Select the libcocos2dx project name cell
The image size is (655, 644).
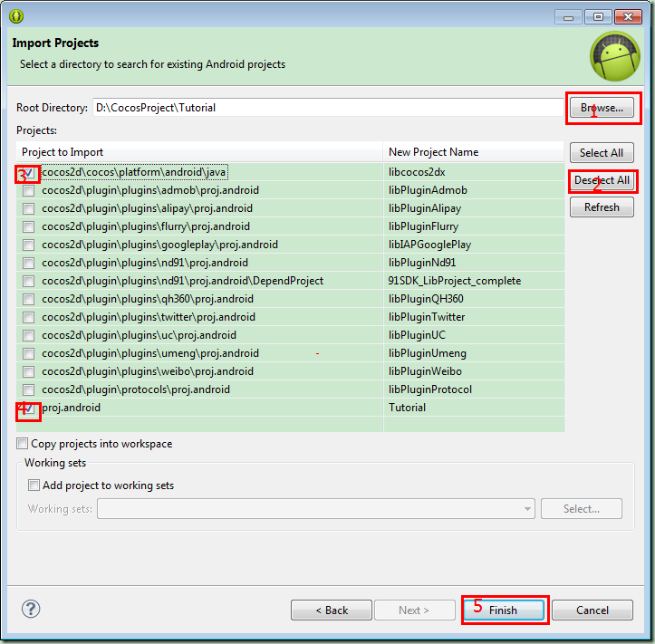[x=473, y=172]
